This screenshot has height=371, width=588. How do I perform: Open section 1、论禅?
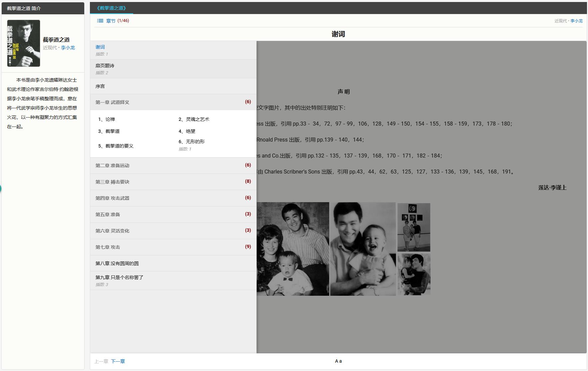point(107,119)
